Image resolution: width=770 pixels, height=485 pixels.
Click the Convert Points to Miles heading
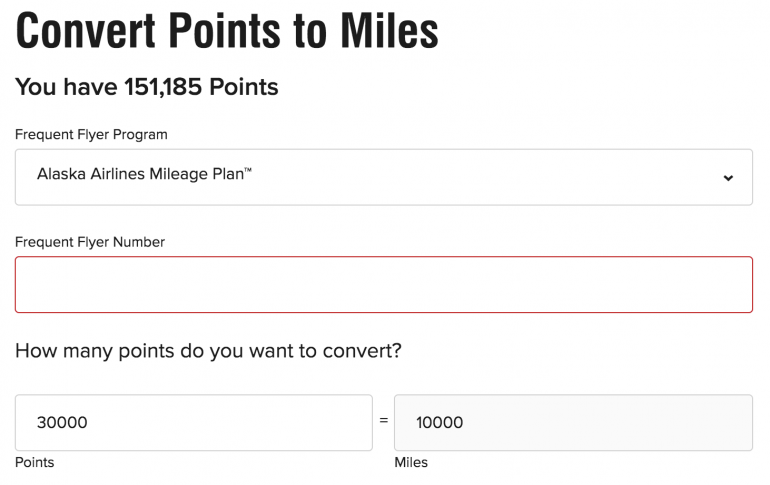click(x=227, y=32)
